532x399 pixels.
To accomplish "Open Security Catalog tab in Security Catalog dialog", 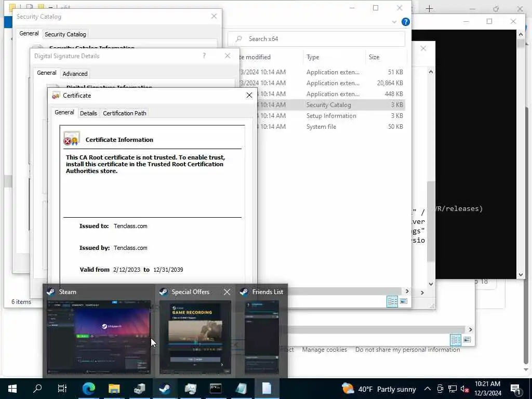I will coord(65,34).
